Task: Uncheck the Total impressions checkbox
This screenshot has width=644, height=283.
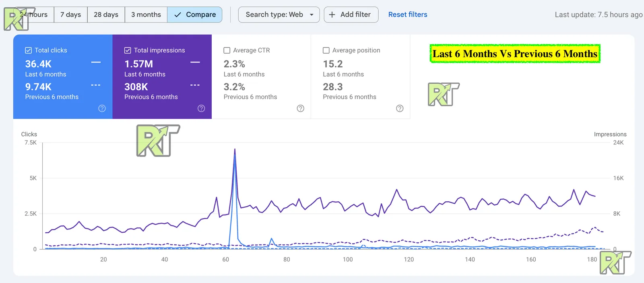Action: [x=128, y=50]
